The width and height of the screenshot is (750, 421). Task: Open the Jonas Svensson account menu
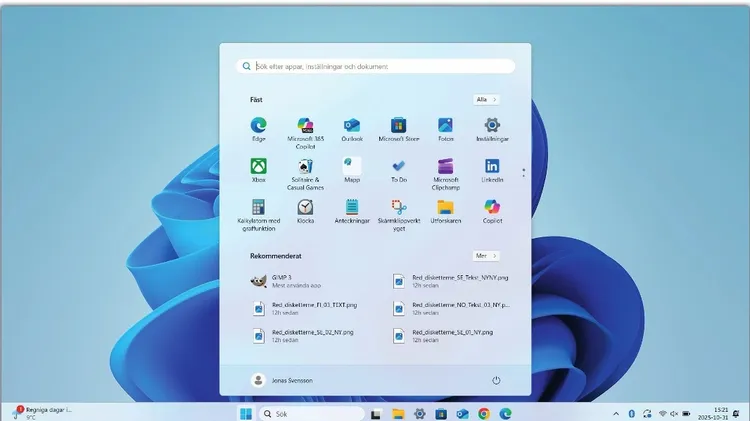point(285,381)
